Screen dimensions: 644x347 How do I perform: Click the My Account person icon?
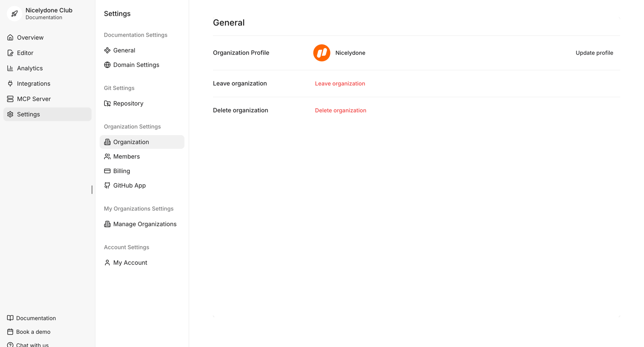click(x=107, y=263)
